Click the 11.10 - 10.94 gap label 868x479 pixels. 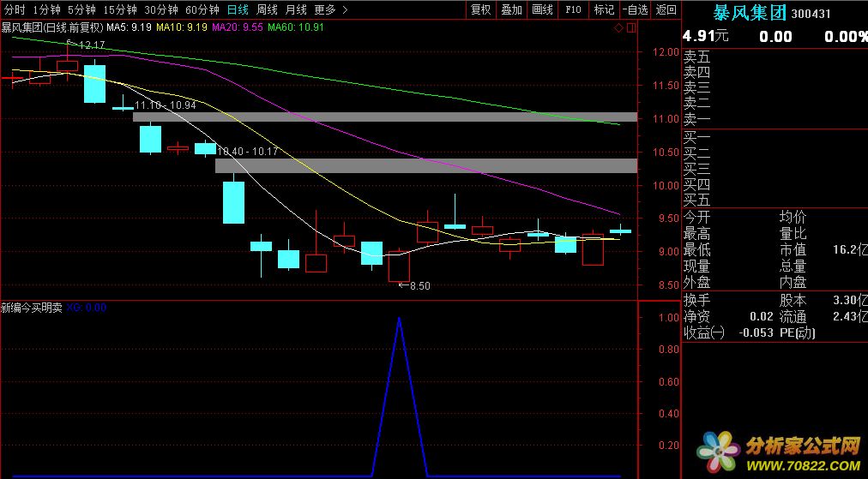[166, 105]
